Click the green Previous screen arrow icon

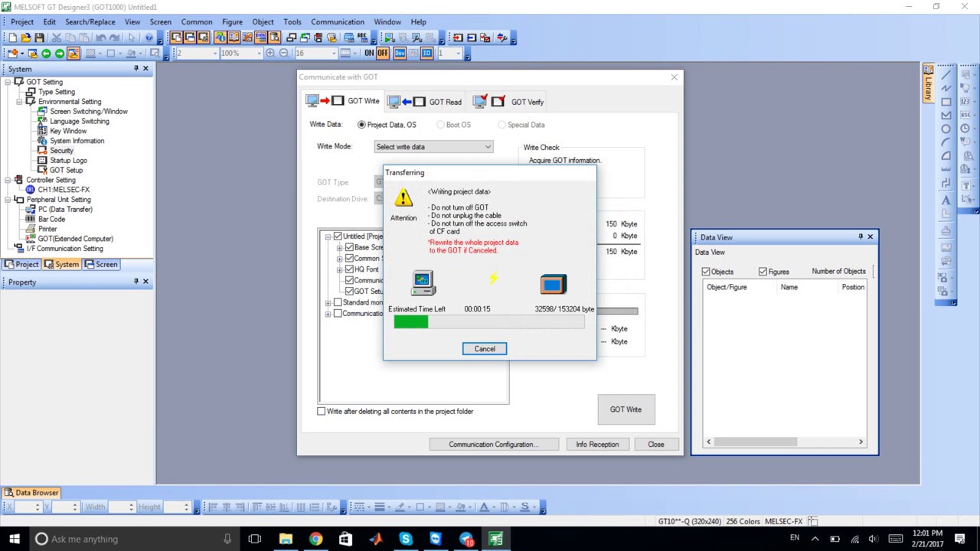click(46, 54)
